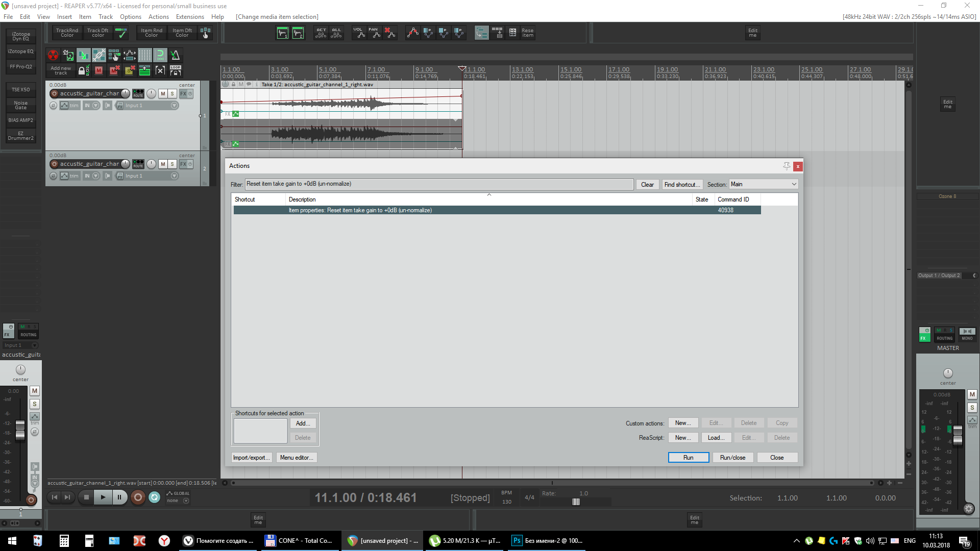Mute the first accustic_guitar track
980x551 pixels.
pos(163,93)
